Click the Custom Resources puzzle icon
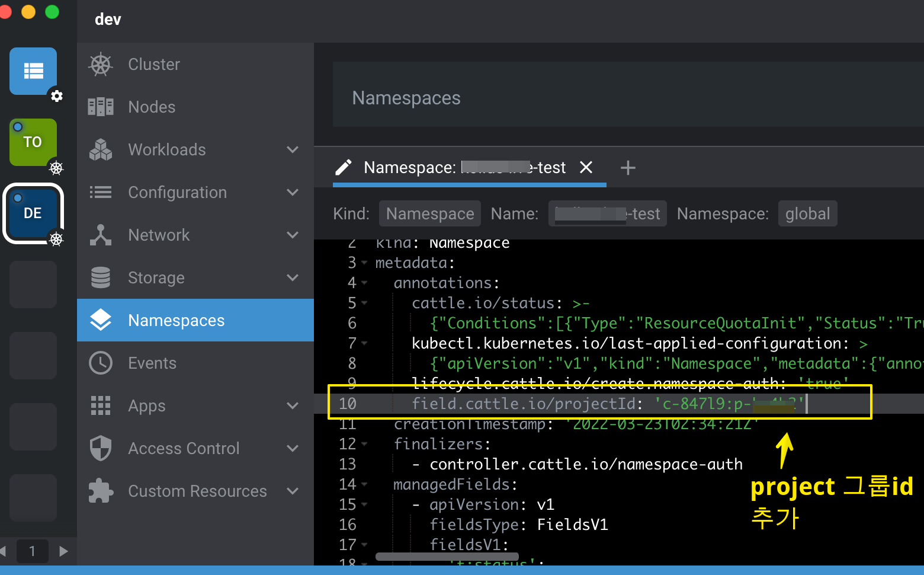 (x=101, y=491)
